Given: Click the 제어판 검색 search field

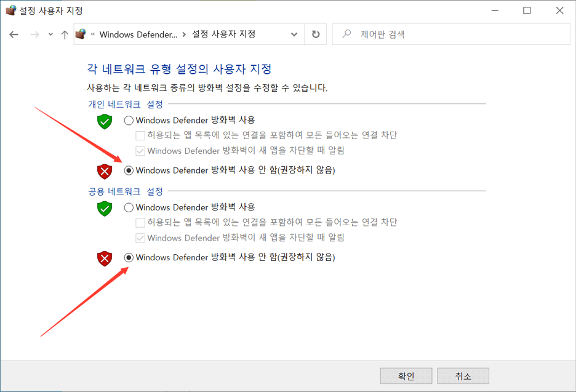Looking at the screenshot, I should pos(451,34).
